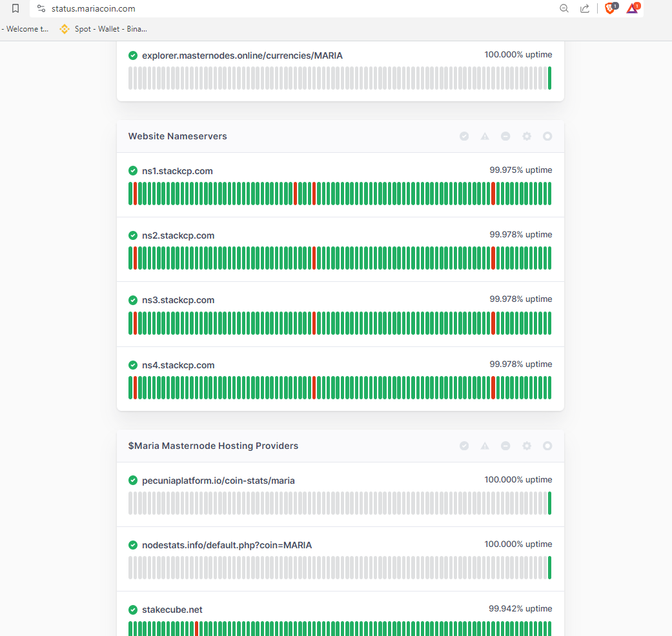The height and width of the screenshot is (636, 672).
Task: Click minus circle filter in Website Nameservers header
Action: (505, 136)
